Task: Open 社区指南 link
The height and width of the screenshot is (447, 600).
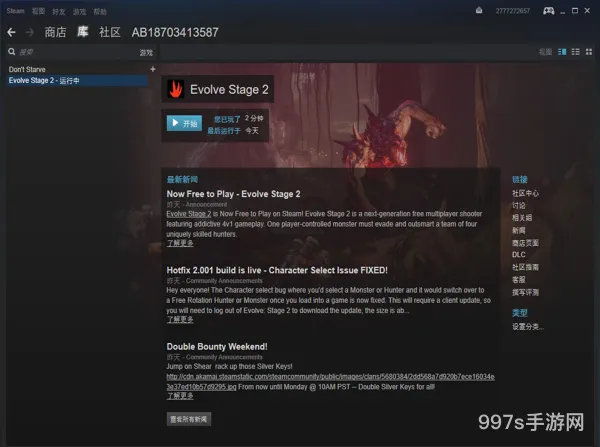Action: point(525,267)
